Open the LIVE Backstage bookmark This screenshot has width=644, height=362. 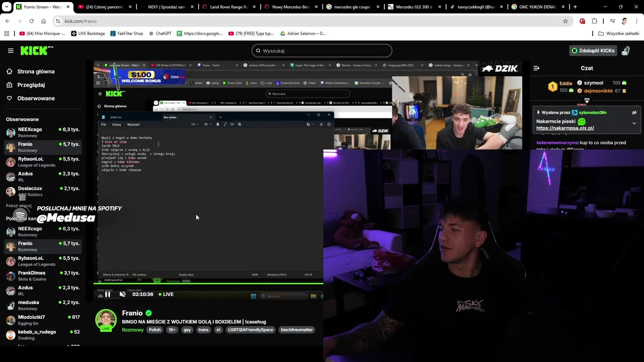pyautogui.click(x=88, y=34)
